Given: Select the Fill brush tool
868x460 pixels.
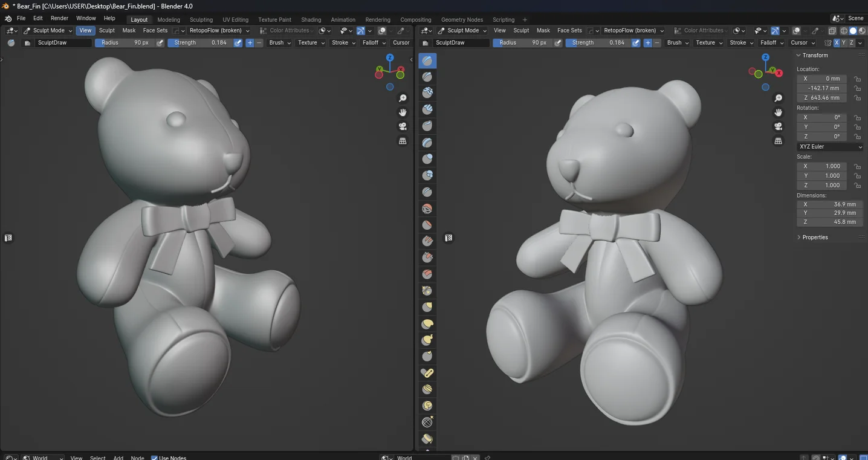Looking at the screenshot, I should (x=427, y=241).
